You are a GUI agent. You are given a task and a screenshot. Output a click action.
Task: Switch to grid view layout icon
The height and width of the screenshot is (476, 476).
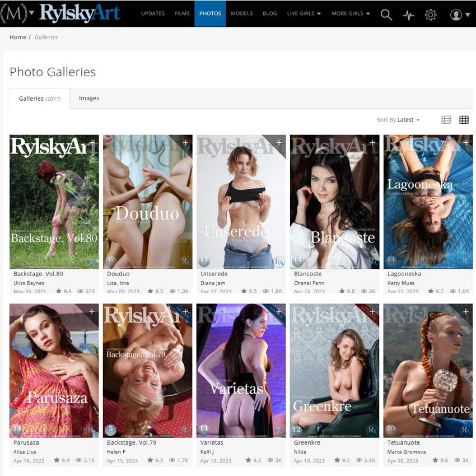coord(464,120)
